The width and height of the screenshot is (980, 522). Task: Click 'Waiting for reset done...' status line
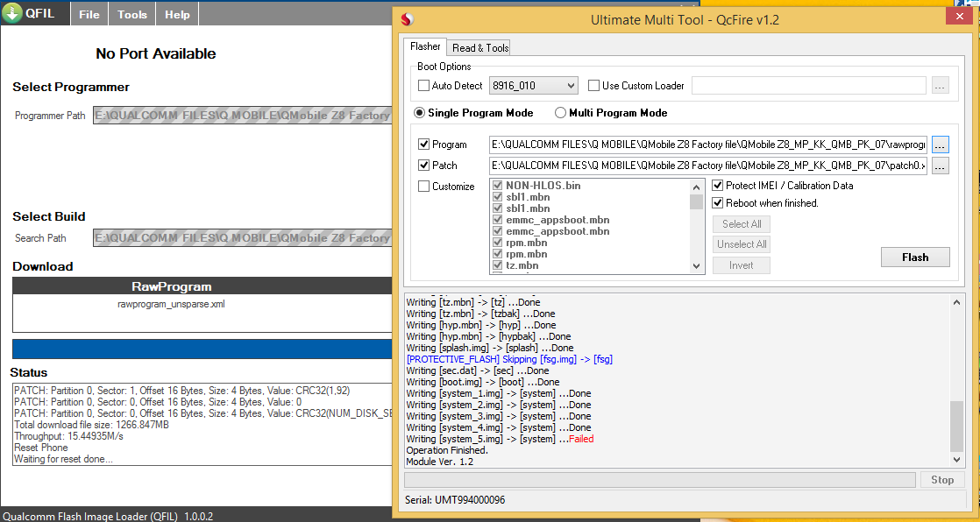click(x=64, y=459)
